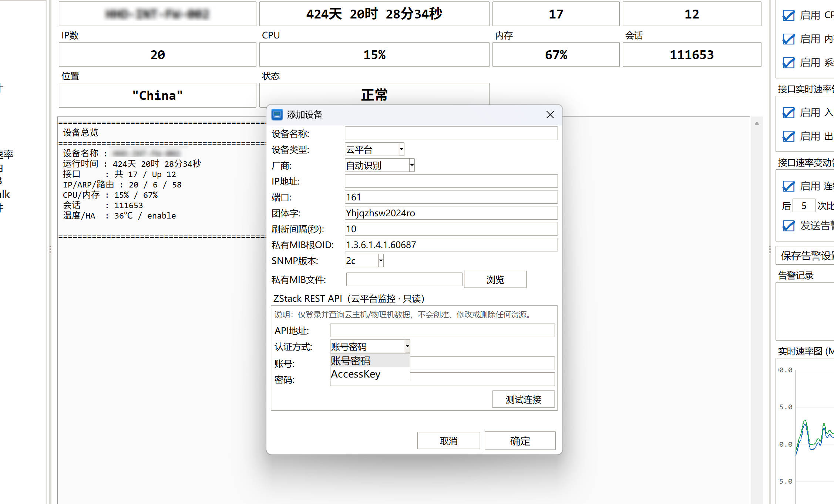Toggle the 启用 连 checkbox
Screen dimensions: 834x504
[788, 186]
